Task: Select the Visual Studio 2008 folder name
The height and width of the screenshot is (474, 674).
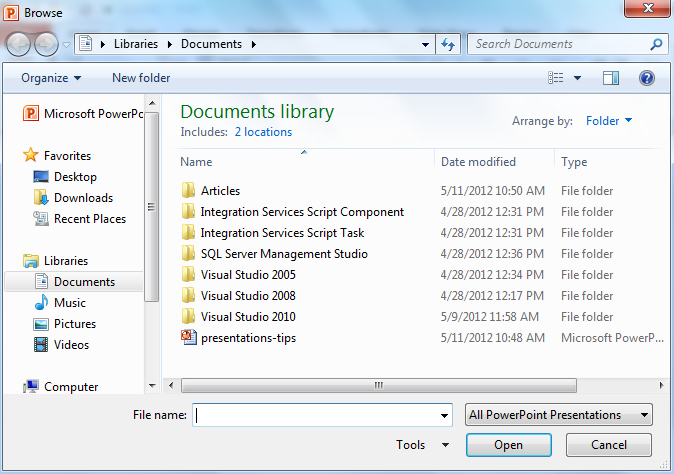Action: [248, 296]
